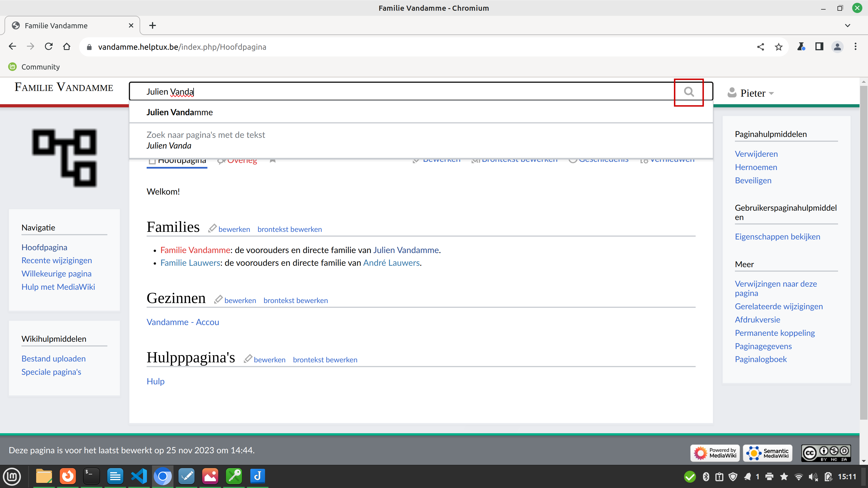Choose search pages containing Julien Vanda
Image resolution: width=868 pixels, height=488 pixels.
click(205, 140)
